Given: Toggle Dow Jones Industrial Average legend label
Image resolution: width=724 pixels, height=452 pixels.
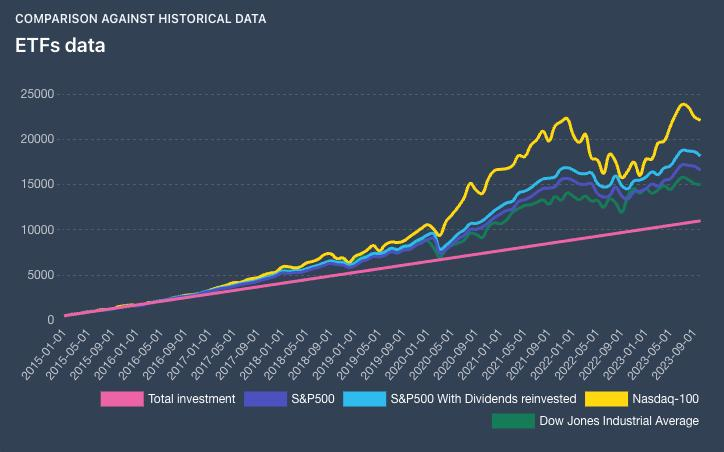Looking at the screenshot, I should pyautogui.click(x=619, y=421).
